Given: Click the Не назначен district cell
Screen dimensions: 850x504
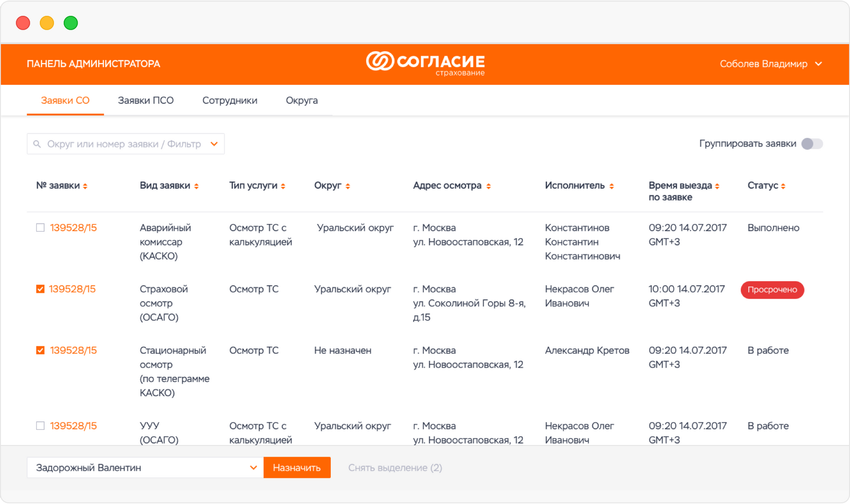Looking at the screenshot, I should [343, 350].
